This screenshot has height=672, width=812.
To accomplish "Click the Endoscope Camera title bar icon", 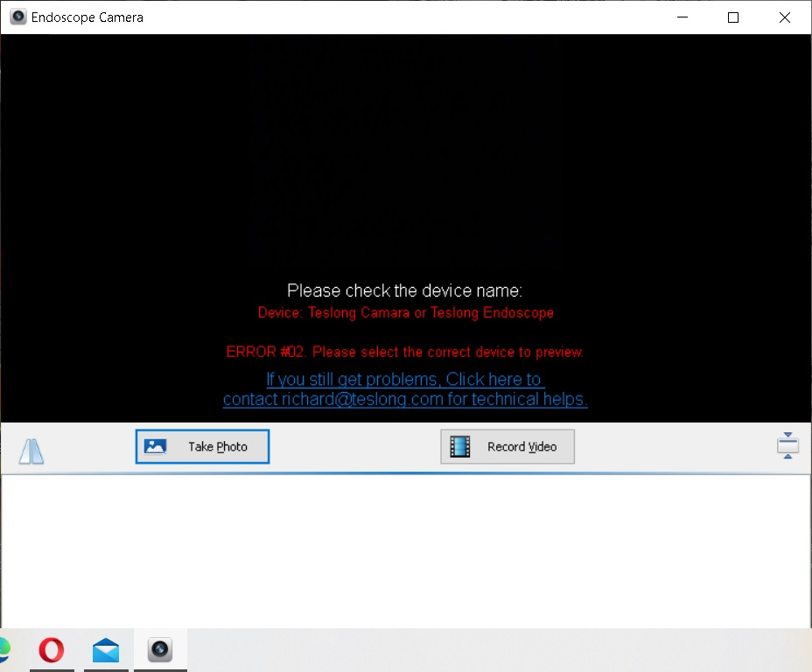I will tap(18, 17).
